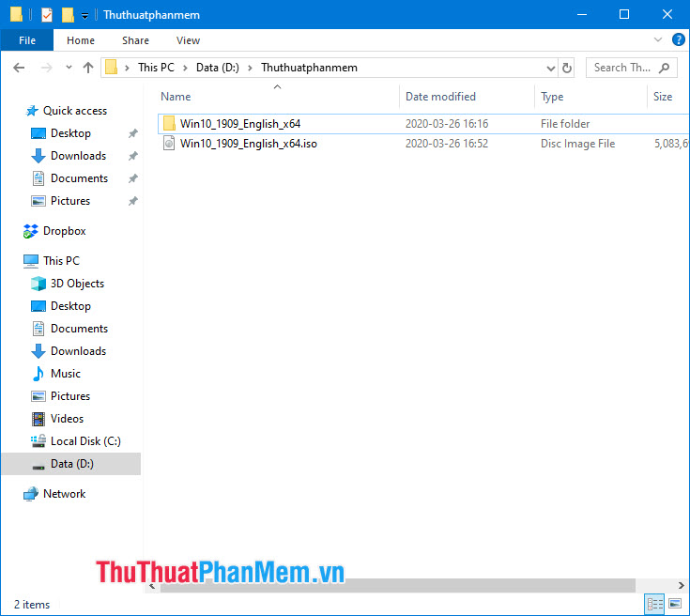The height and width of the screenshot is (616, 690).
Task: Open pinned Documents under Quick access
Action: coord(79,178)
